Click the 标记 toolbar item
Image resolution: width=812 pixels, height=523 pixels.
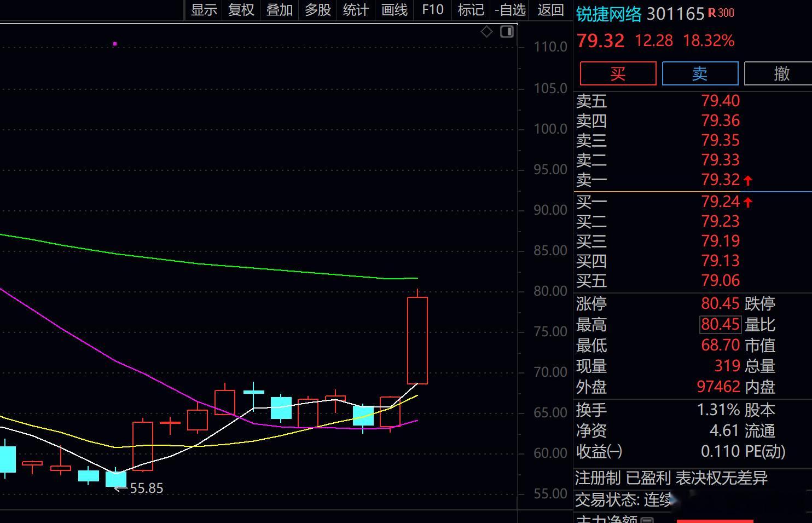click(x=471, y=10)
